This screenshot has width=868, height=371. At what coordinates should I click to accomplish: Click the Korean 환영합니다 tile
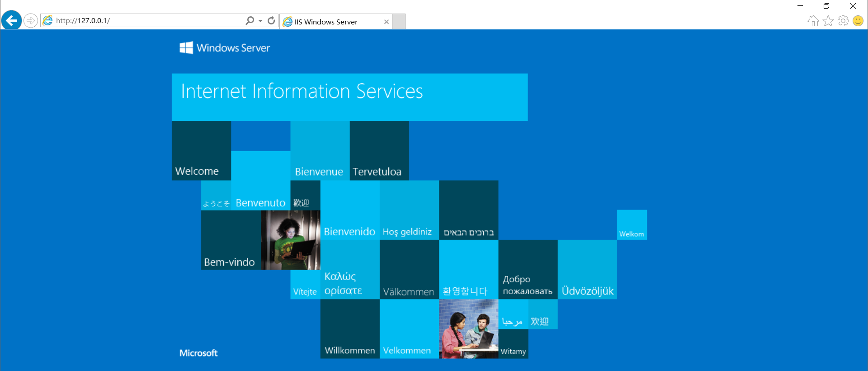click(469, 269)
